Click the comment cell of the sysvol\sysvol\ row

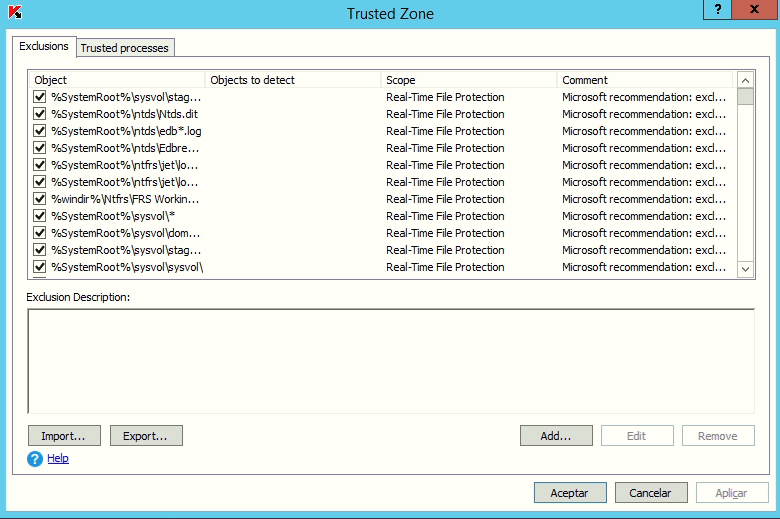tap(644, 267)
